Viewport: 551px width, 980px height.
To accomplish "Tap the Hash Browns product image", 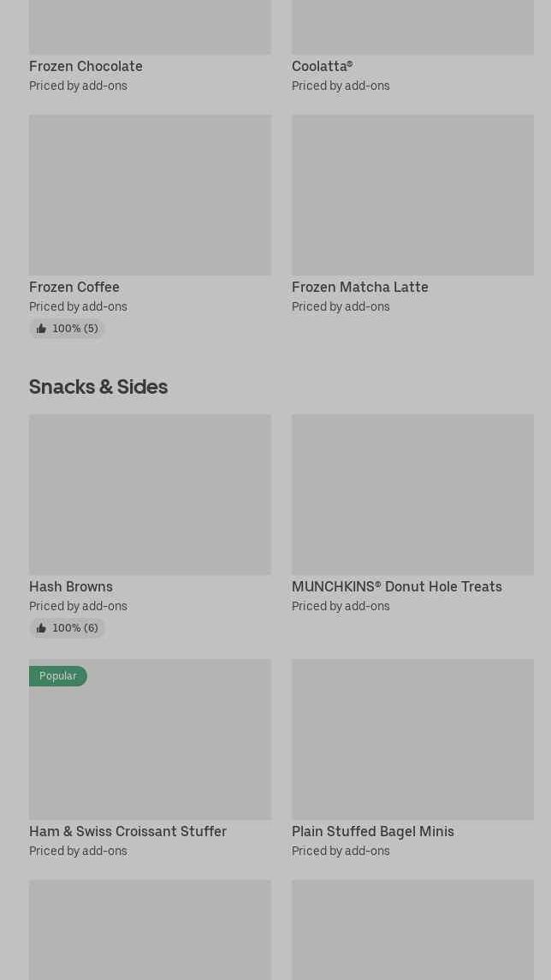I will tap(150, 495).
